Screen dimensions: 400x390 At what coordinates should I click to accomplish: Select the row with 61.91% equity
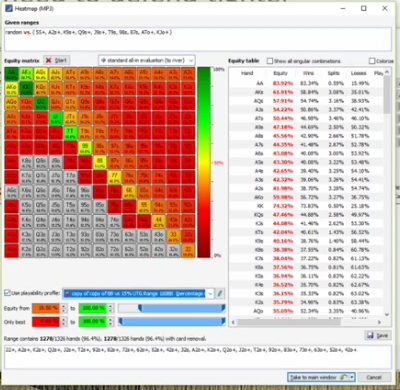(x=306, y=92)
